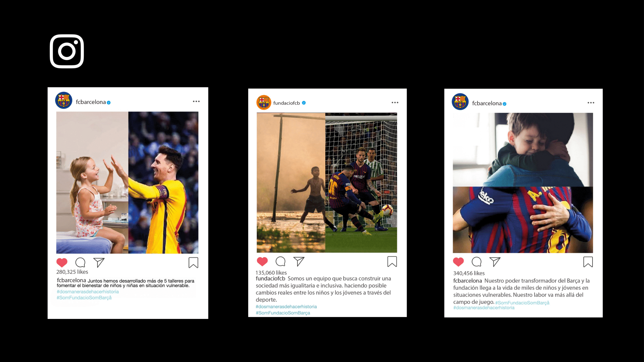Viewport: 644px width, 362px height.
Task: Open comments on the 280,325 likes post
Action: click(x=80, y=263)
